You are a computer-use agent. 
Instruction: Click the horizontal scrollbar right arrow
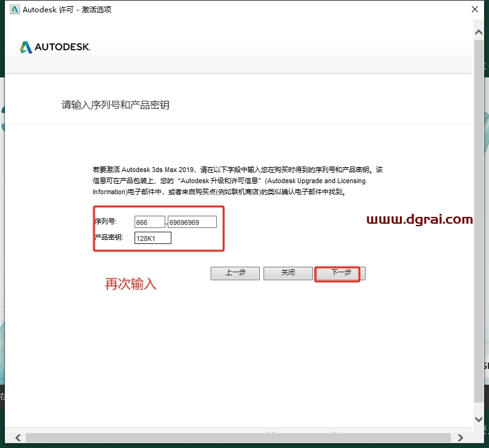pos(460,438)
